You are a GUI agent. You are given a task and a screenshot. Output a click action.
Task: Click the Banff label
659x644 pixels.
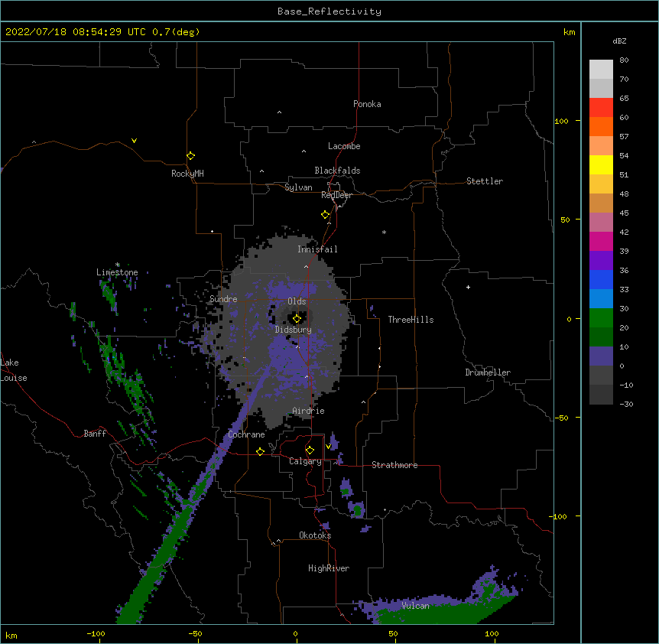pyautogui.click(x=95, y=434)
